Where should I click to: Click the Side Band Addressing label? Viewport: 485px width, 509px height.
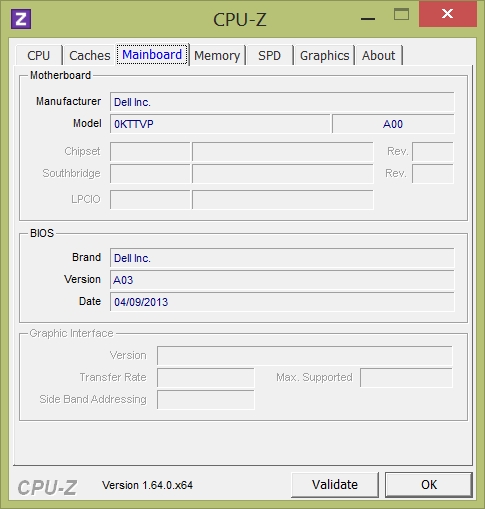click(93, 399)
